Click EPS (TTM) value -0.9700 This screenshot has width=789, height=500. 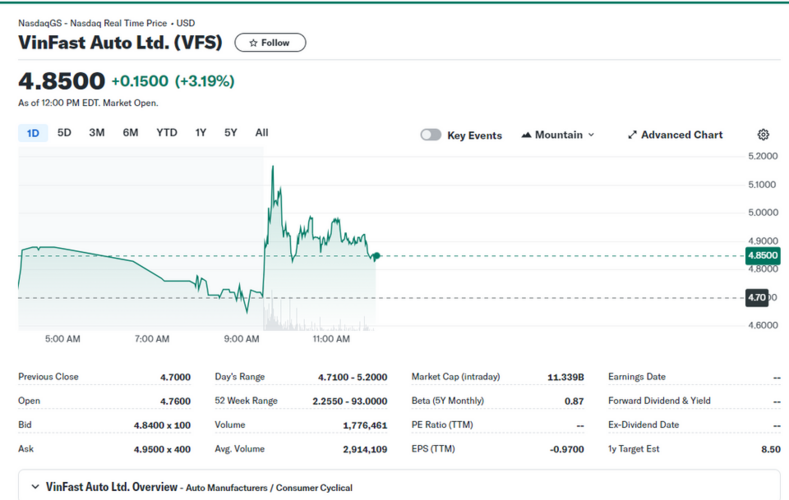tap(567, 449)
